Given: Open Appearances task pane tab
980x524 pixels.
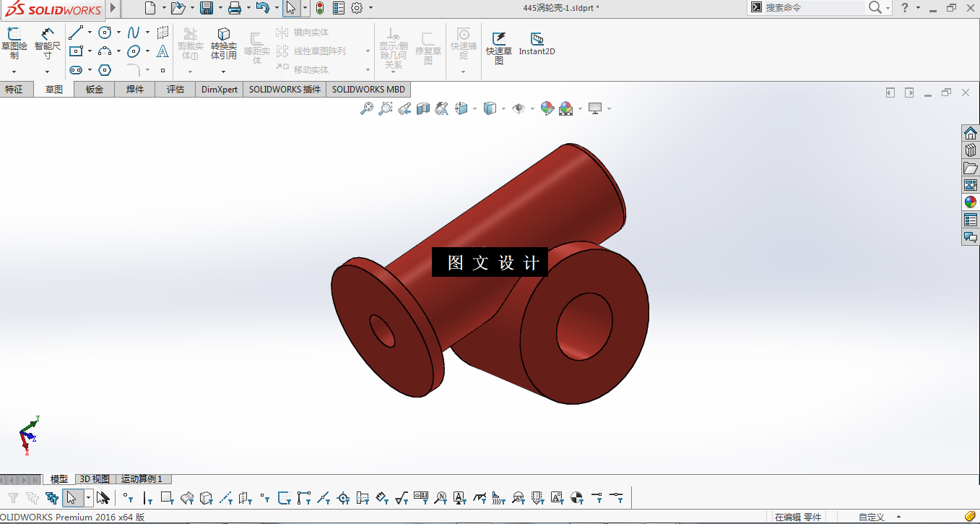Looking at the screenshot, I should tap(971, 202).
